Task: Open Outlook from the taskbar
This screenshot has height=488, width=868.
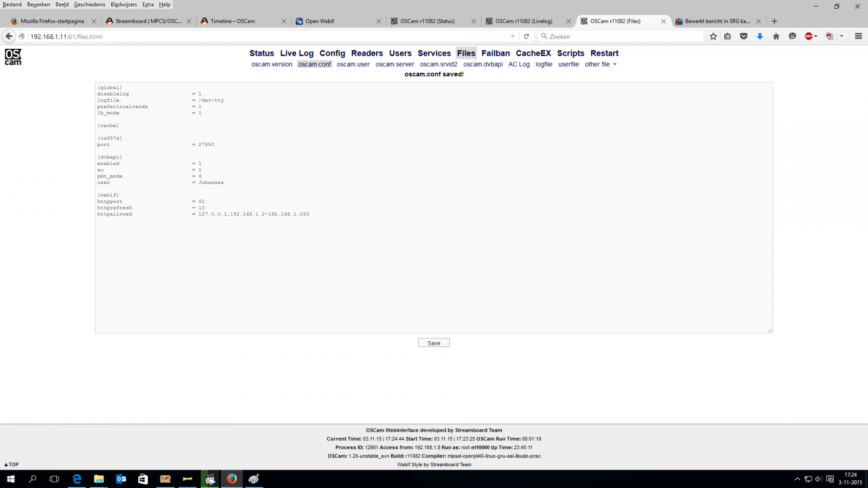Action: point(121,479)
